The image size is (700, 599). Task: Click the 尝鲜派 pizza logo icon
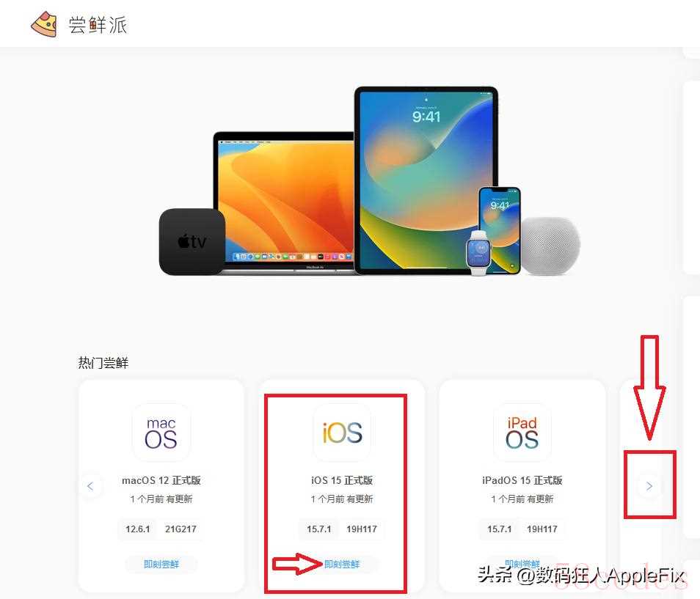point(44,24)
